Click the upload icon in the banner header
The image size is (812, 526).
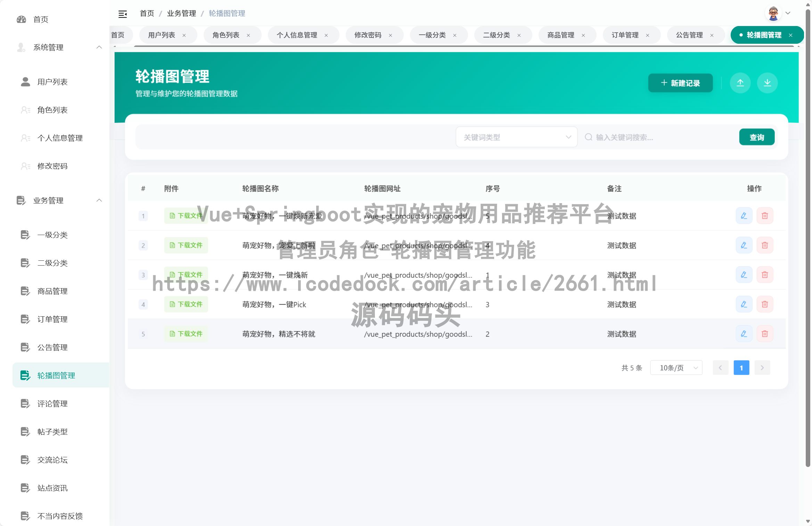740,83
